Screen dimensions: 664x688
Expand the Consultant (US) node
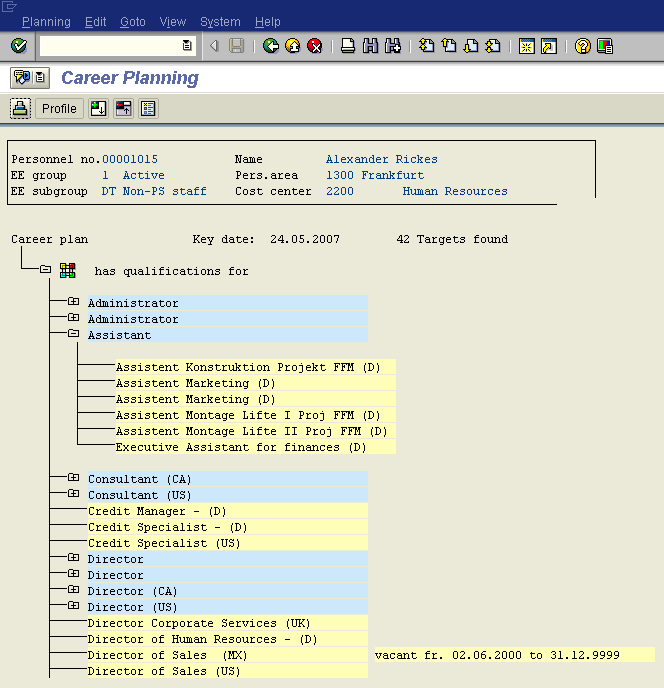point(73,493)
